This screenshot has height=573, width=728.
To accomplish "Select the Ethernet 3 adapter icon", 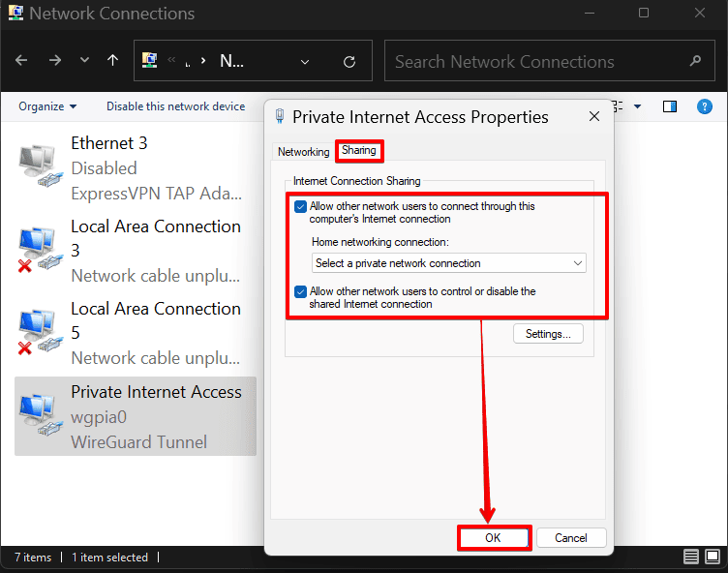I will (x=38, y=167).
